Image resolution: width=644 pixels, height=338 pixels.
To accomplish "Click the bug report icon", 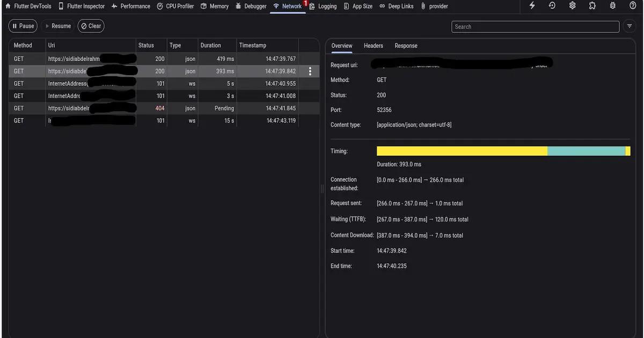I will tap(613, 6).
